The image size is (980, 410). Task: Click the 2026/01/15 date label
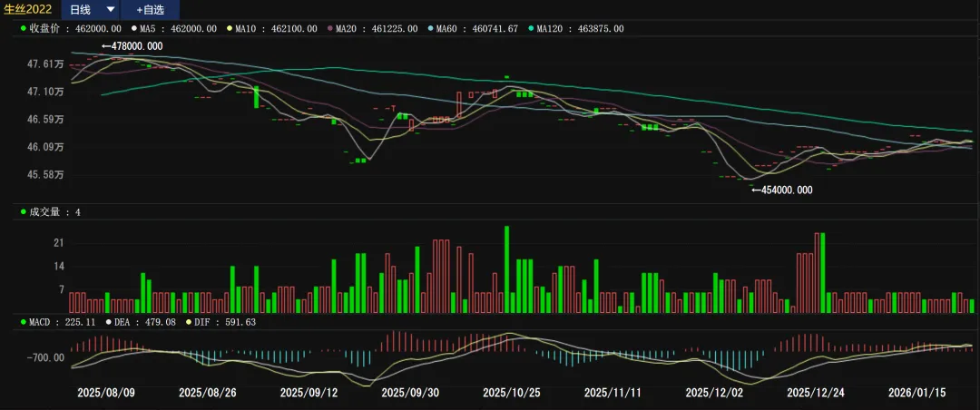(x=915, y=393)
